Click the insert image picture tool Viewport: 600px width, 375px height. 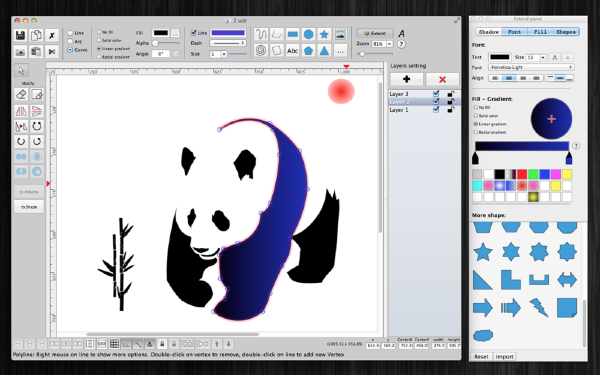pyautogui.click(x=340, y=34)
